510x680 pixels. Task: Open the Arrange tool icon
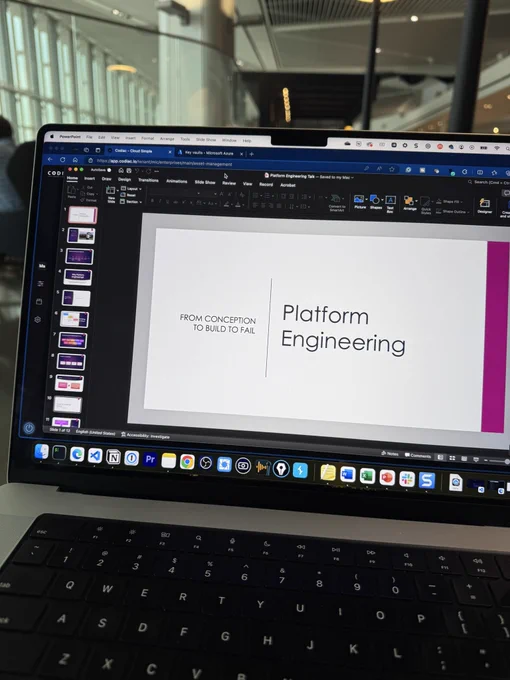(x=409, y=201)
